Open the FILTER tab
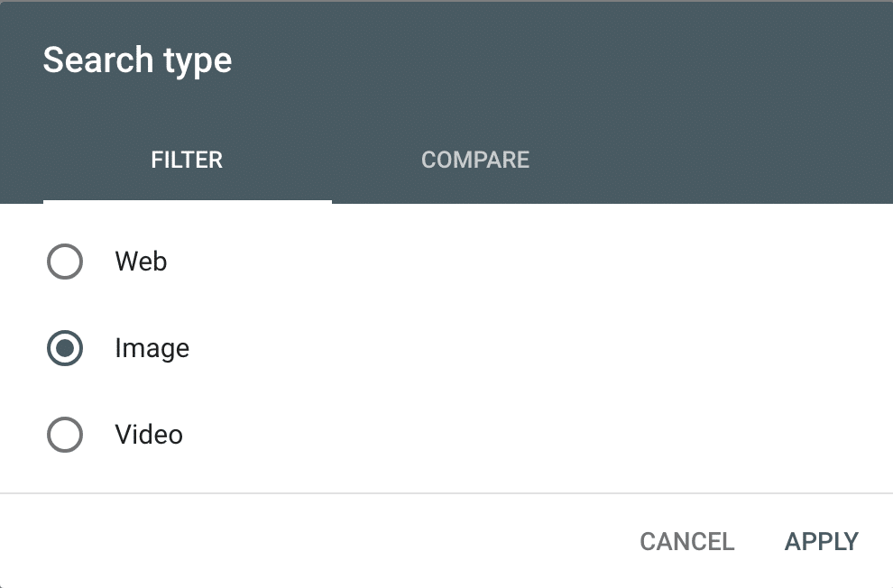 187,161
